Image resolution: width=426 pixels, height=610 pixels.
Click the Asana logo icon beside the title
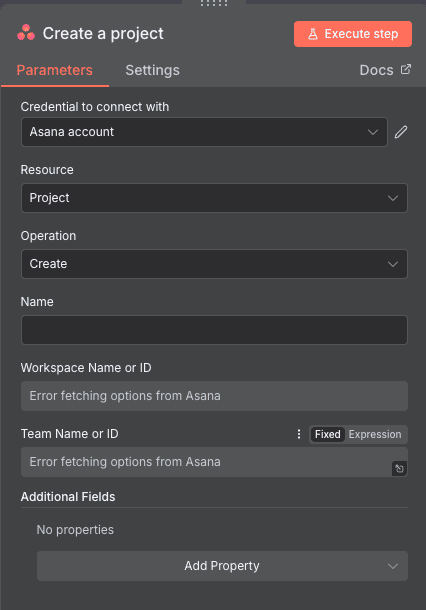click(26, 33)
